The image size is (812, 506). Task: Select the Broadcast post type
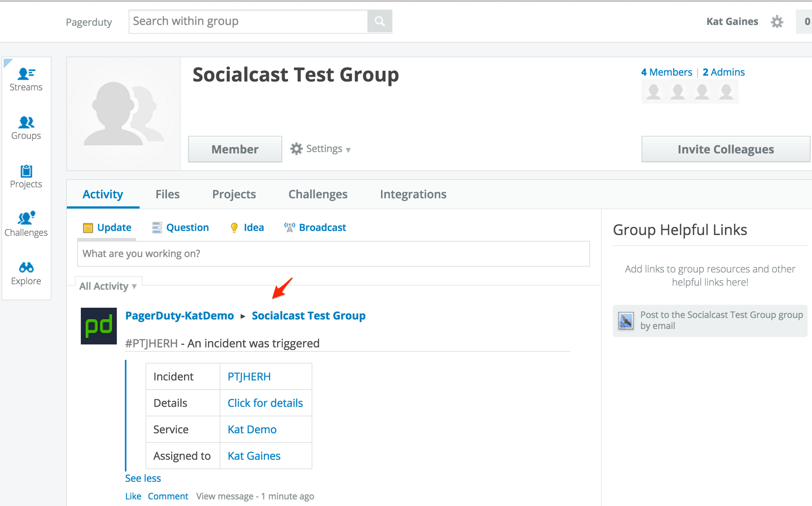(315, 227)
